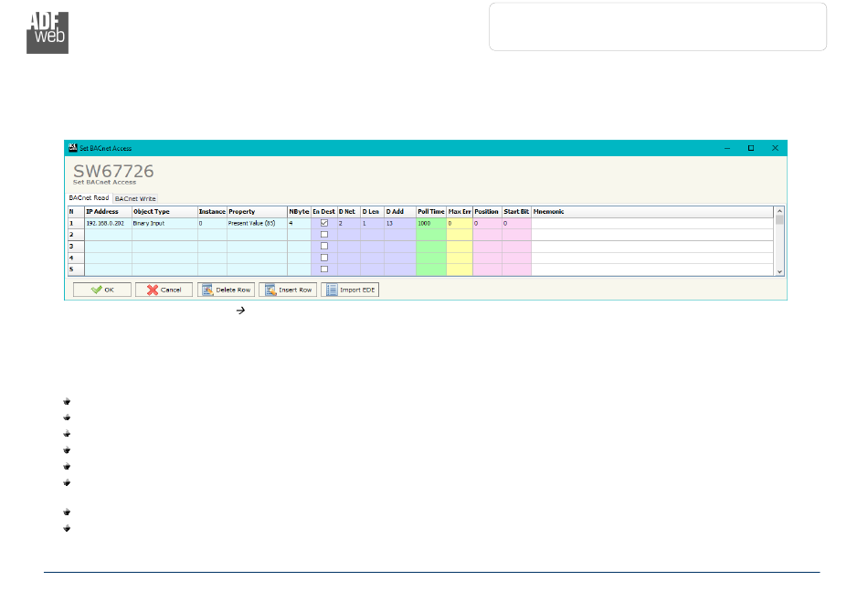The width and height of the screenshot is (868, 602).
Task: Click the scroll up arrow of the table
Action: coord(779,211)
